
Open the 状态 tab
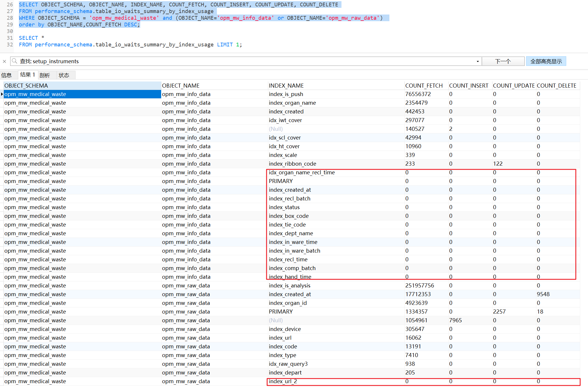(64, 75)
